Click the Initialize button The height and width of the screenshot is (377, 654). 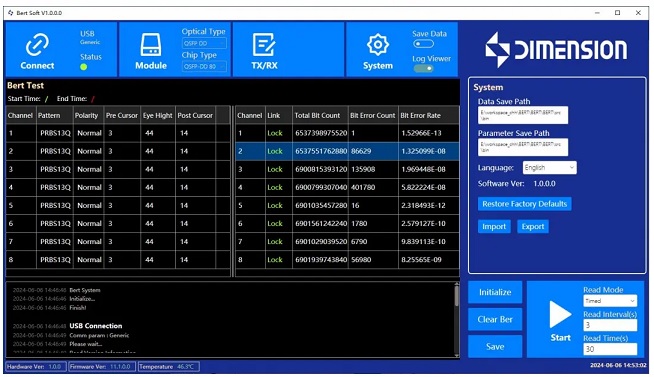tap(495, 292)
